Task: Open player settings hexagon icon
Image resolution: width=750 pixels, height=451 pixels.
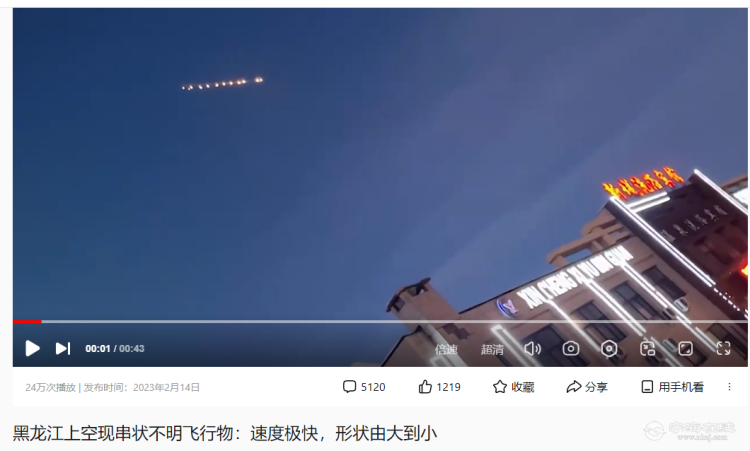Action: coord(609,349)
